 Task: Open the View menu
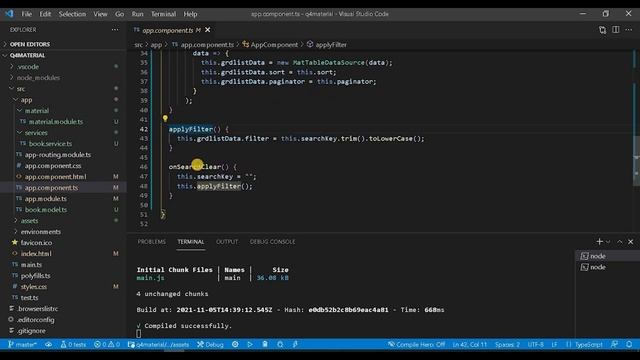[x=100, y=14]
